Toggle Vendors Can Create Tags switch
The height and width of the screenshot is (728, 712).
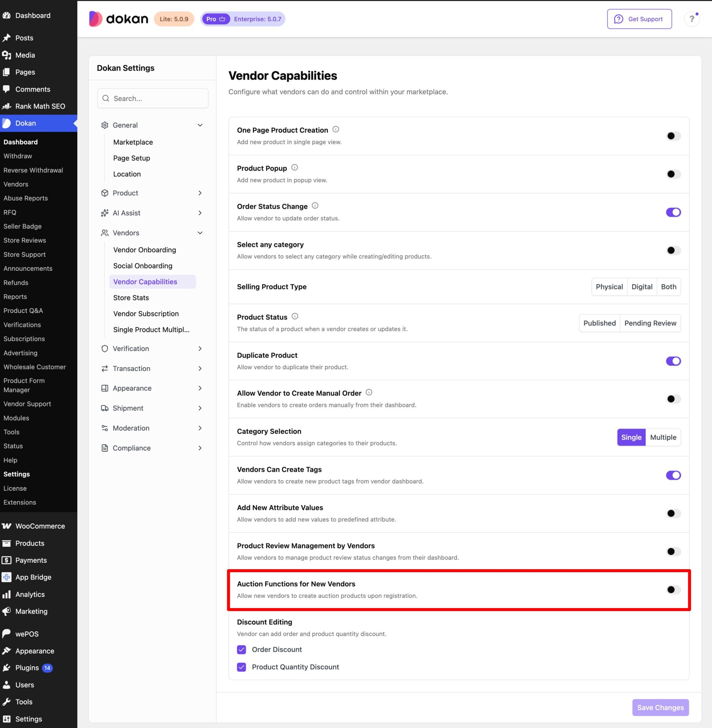[673, 475]
